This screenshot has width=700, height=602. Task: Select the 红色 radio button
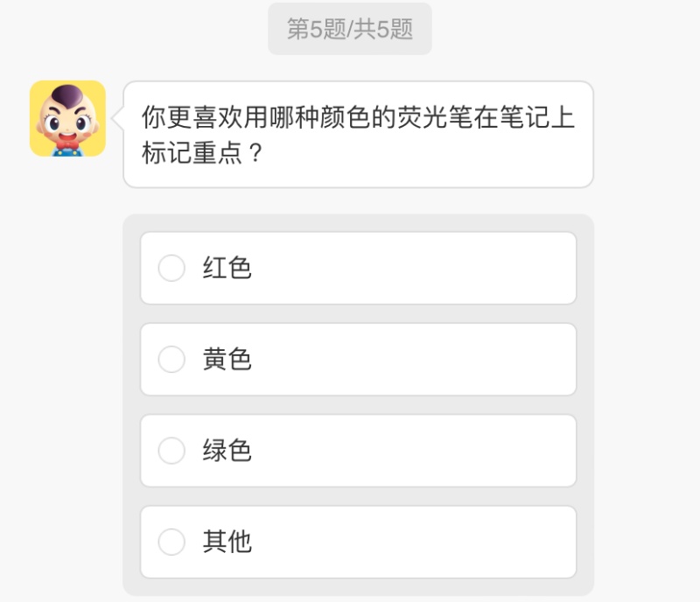pos(171,268)
